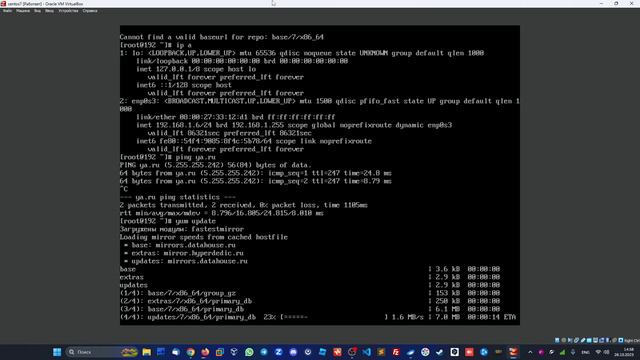This screenshot has height=360, width=640.
Task: Open the Машина menu
Action: click(x=23, y=11)
